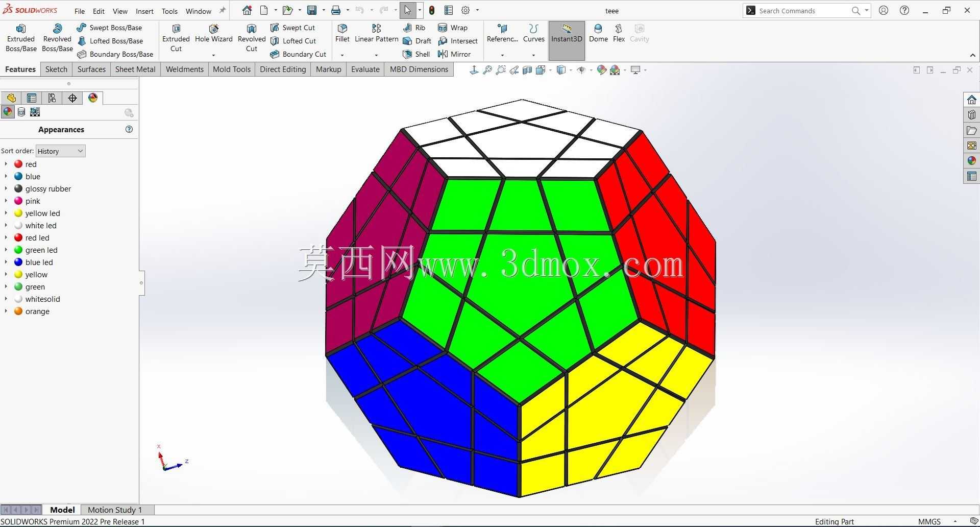Select the Lofted Cut tool

click(293, 41)
